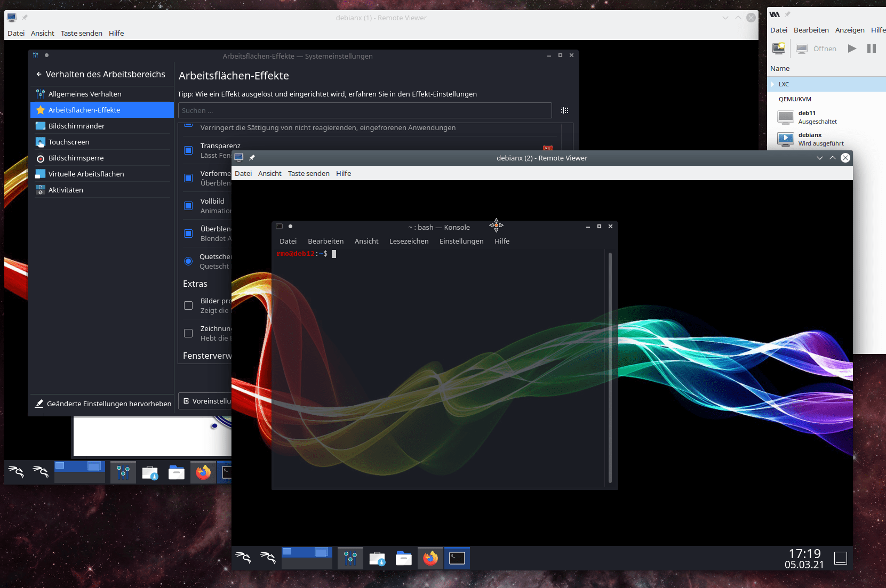
Task: Open the Touchscreen settings section
Action: [68, 142]
